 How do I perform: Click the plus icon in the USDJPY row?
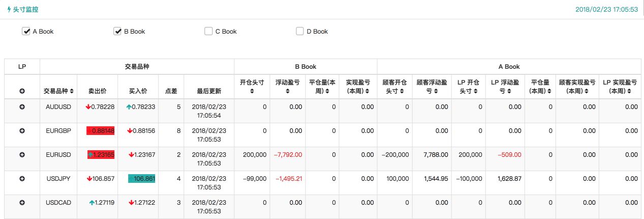[22, 179]
